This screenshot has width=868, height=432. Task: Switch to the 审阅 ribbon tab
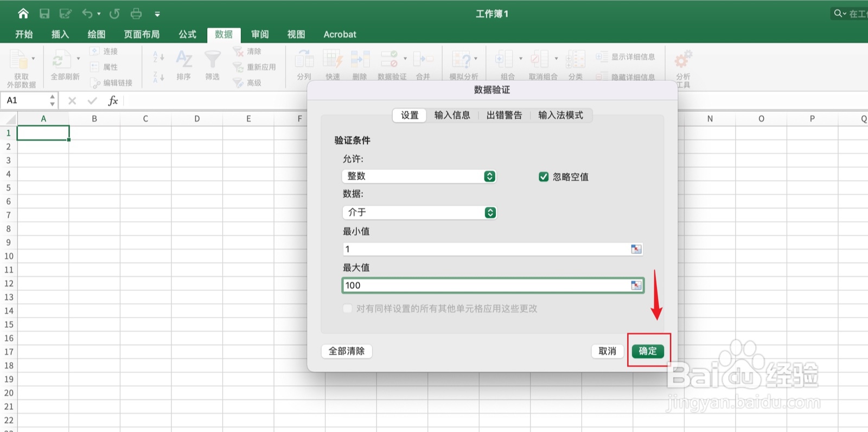(260, 34)
